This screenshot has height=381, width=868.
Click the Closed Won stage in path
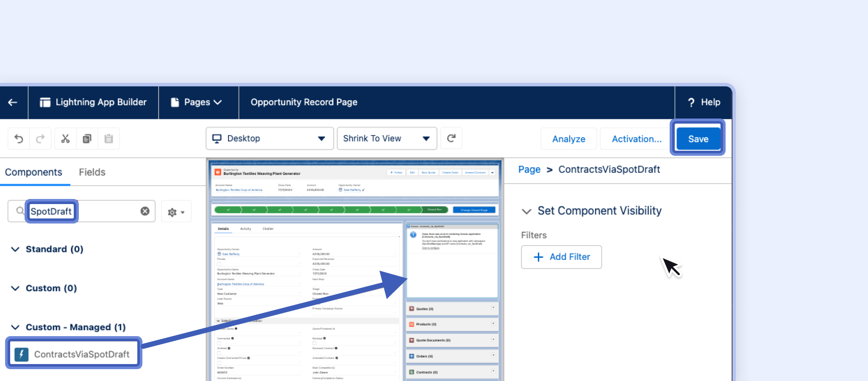(x=434, y=210)
